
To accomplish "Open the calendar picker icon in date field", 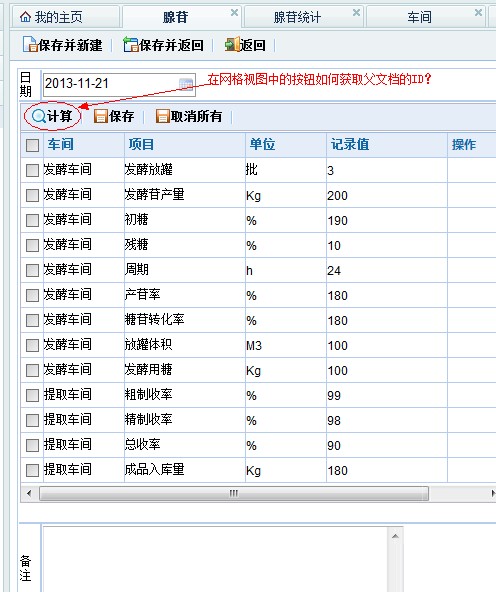I will 186,84.
